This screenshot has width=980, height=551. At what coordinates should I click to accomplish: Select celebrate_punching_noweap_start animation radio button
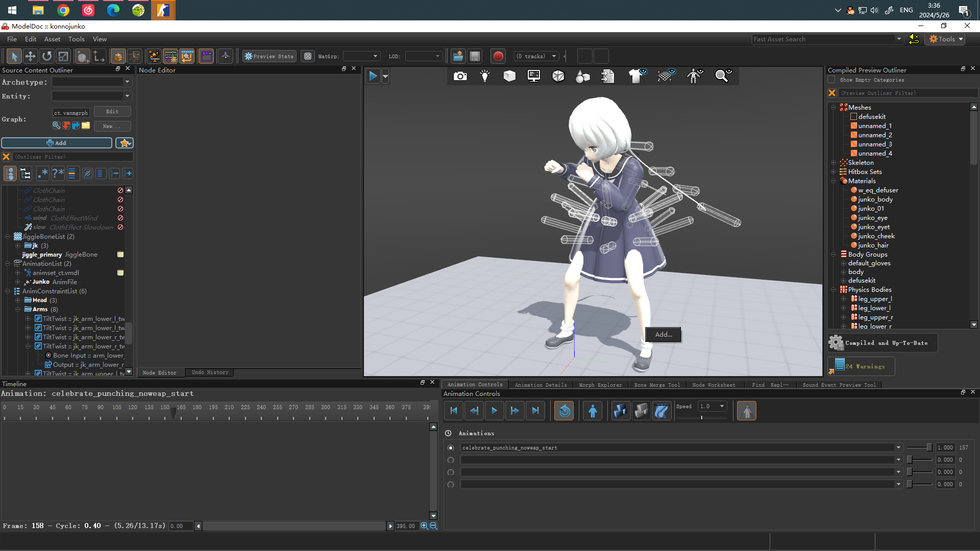click(x=451, y=448)
